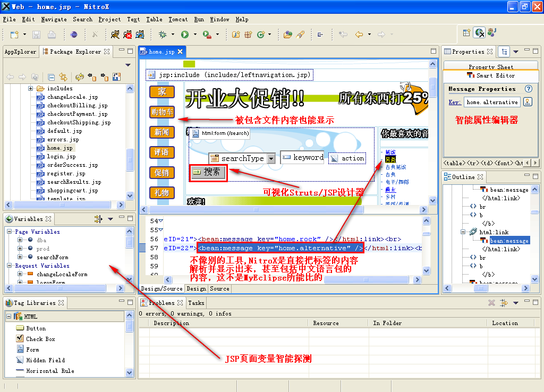
Task: Click the Key: link in Message Properties
Action: tap(455, 102)
